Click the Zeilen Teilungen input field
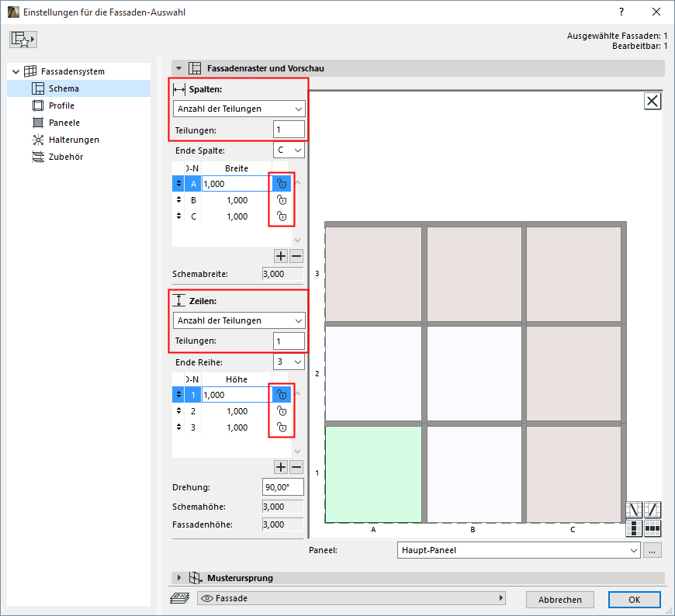 [x=289, y=341]
